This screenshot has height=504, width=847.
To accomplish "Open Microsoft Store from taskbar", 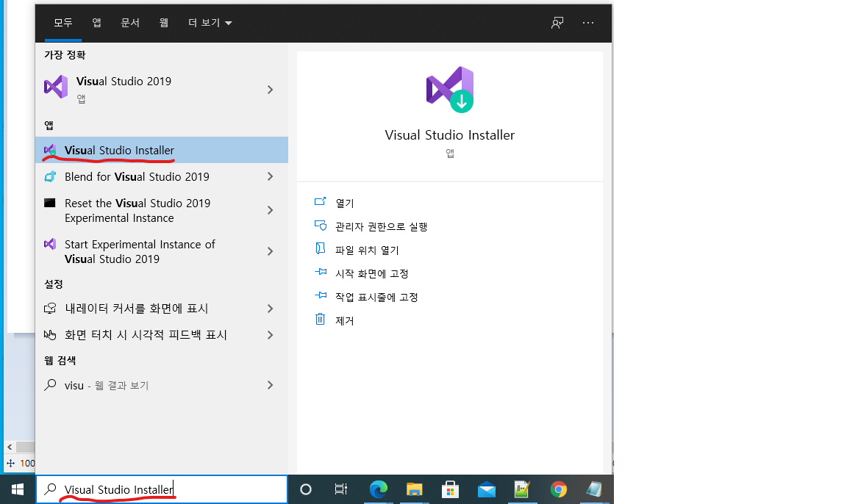I will [x=450, y=489].
